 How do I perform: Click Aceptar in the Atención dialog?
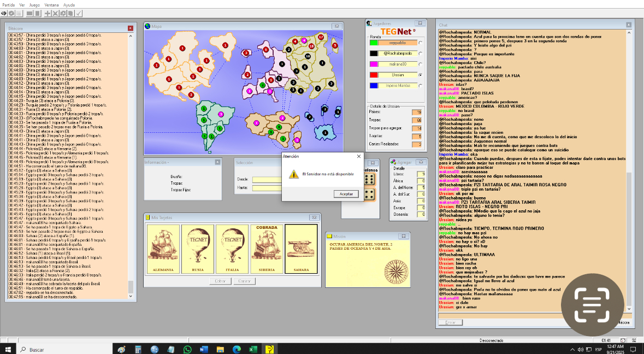(346, 194)
